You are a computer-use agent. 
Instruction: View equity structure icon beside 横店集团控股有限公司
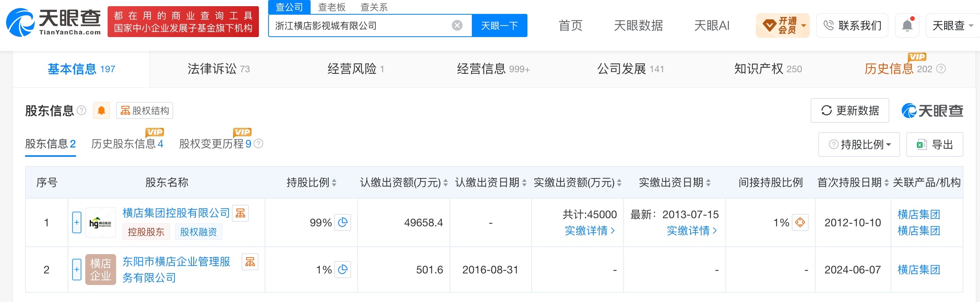240,213
